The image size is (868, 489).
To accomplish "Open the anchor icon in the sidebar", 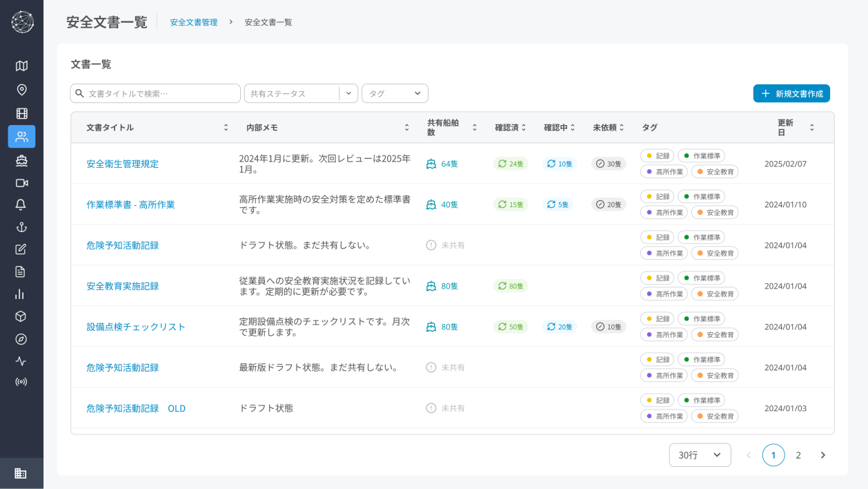I will click(21, 227).
